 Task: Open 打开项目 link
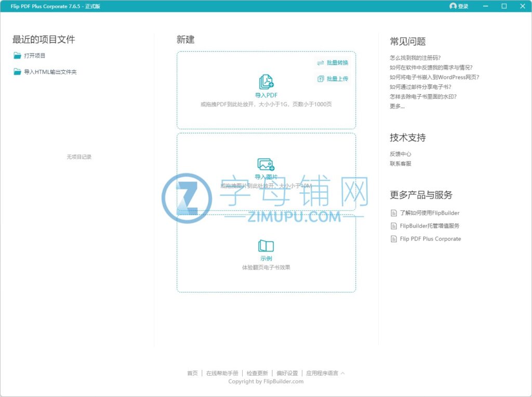[35, 55]
